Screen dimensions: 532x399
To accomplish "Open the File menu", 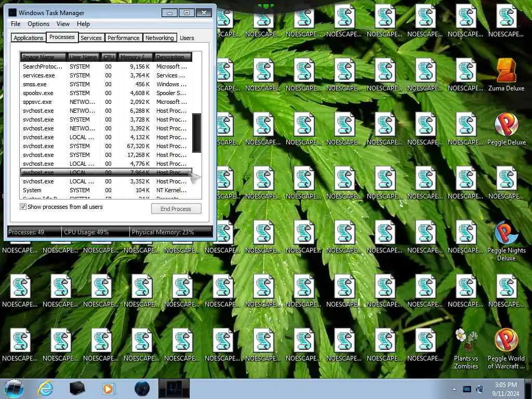I will 16,24.
